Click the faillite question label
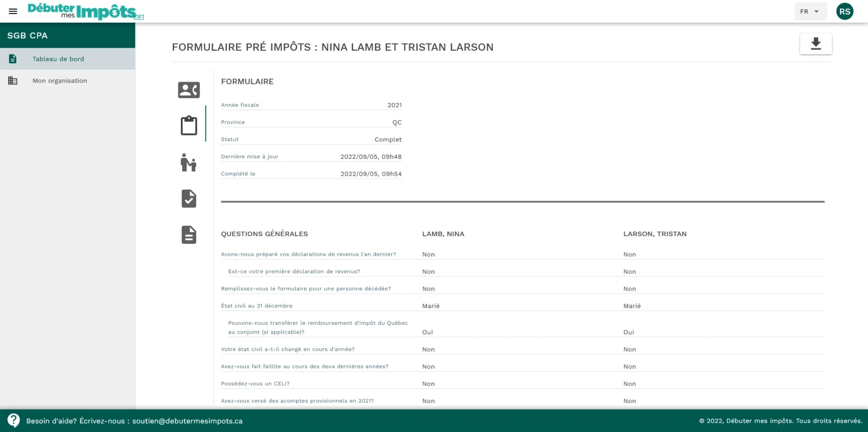 pyautogui.click(x=304, y=367)
